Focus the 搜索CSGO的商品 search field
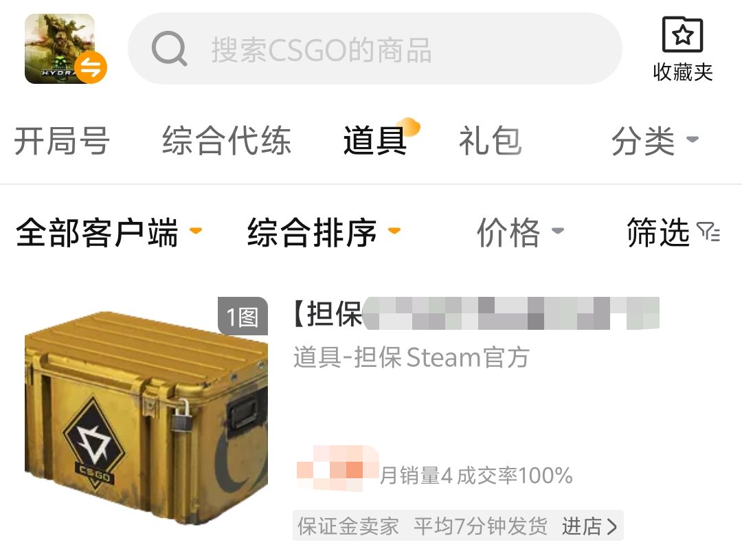This screenshot has height=560, width=742. tap(375, 49)
